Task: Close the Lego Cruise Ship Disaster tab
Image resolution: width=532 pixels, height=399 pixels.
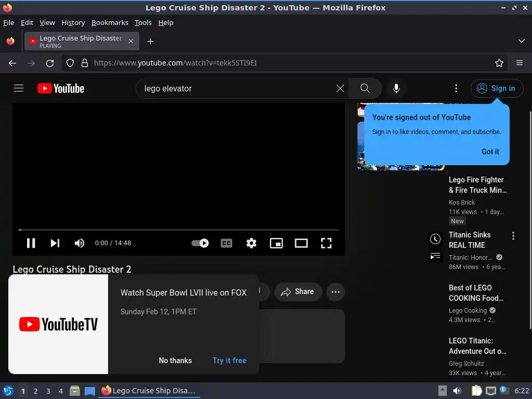Action: coord(131,41)
